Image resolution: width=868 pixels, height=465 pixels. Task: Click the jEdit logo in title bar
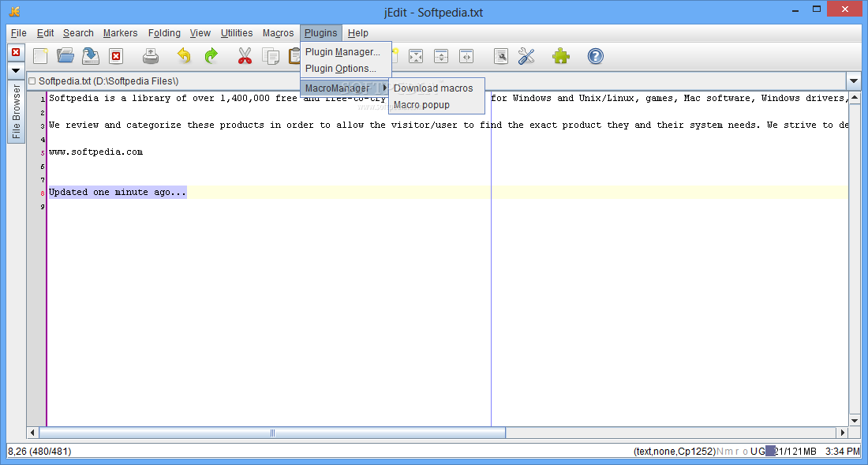[15, 12]
